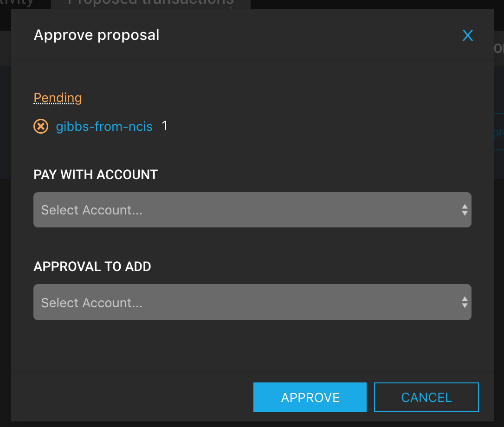Click the empty dialog footer left of Approve
504x427 pixels.
(x=132, y=397)
